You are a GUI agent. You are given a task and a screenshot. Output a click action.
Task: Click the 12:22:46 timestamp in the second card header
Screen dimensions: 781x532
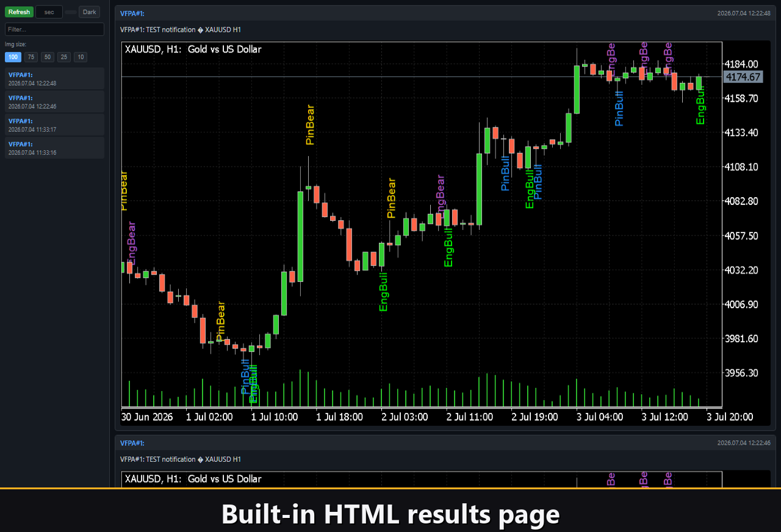pyautogui.click(x=744, y=443)
